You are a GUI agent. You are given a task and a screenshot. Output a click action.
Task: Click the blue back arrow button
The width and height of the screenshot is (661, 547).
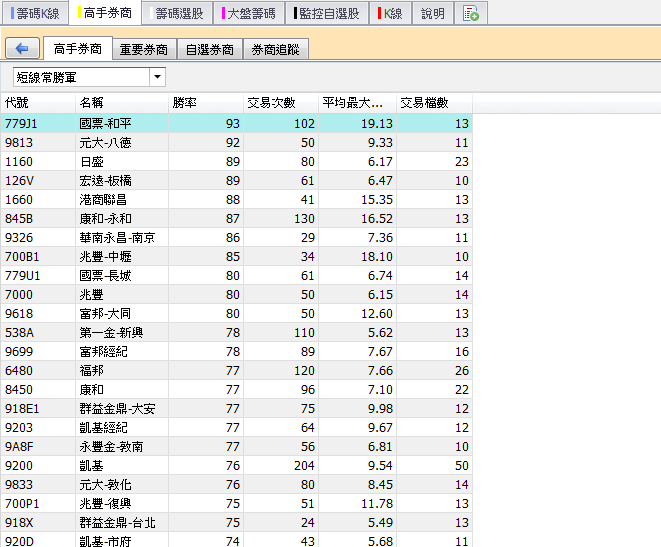click(x=22, y=49)
